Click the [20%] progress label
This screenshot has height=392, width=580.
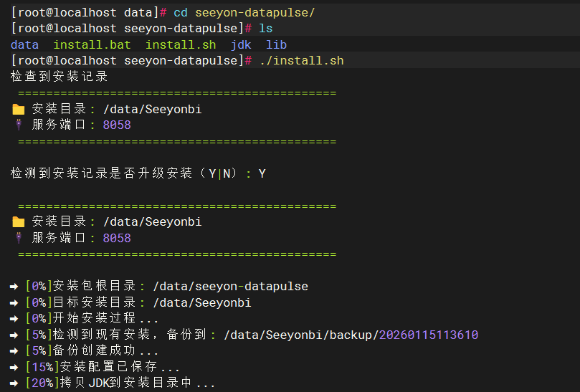pos(38,383)
